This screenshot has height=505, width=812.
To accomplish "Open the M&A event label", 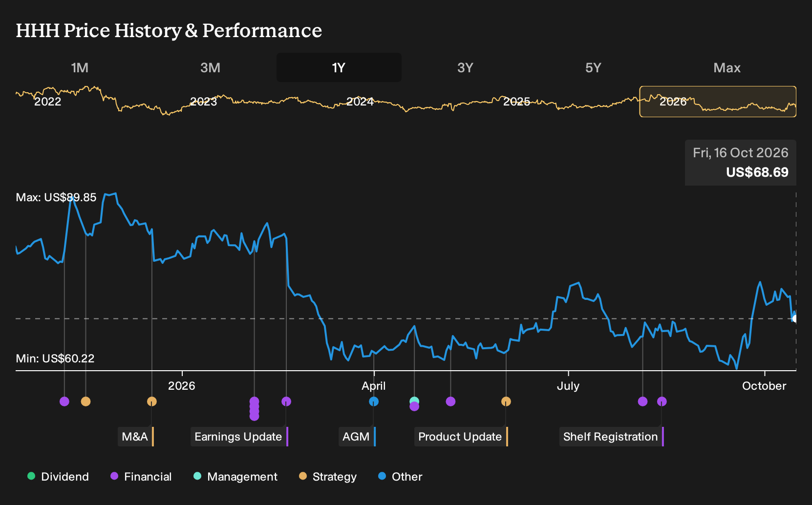I will (x=136, y=437).
